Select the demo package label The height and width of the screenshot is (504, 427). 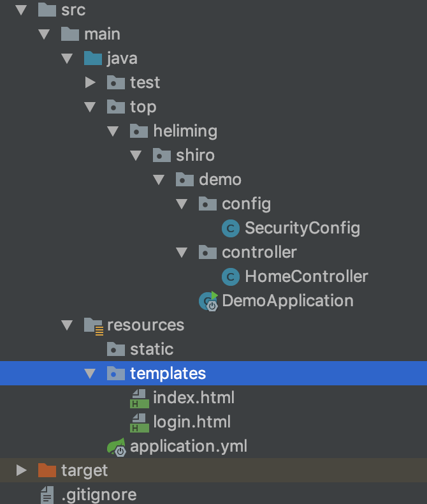pyautogui.click(x=220, y=180)
